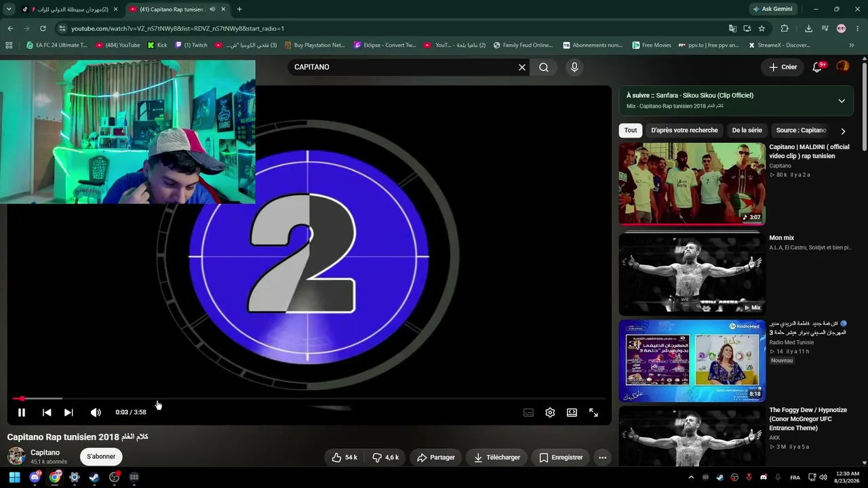Open the Chrome extensions puzzle menu
Screen dimensions: 868x488
[x=785, y=28]
